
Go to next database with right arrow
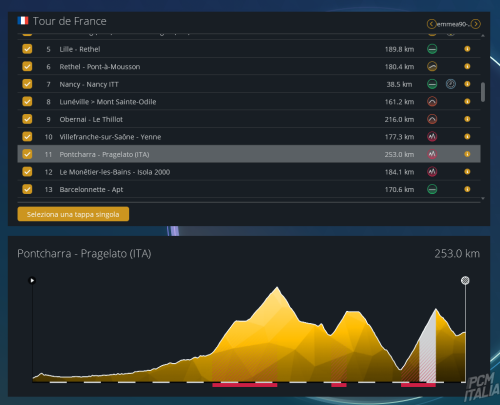(476, 24)
